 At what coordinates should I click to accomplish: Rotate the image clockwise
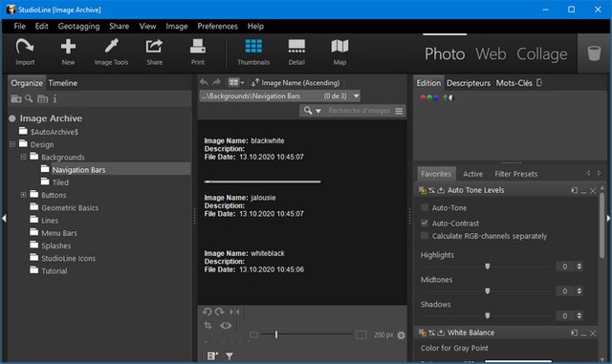tap(220, 311)
